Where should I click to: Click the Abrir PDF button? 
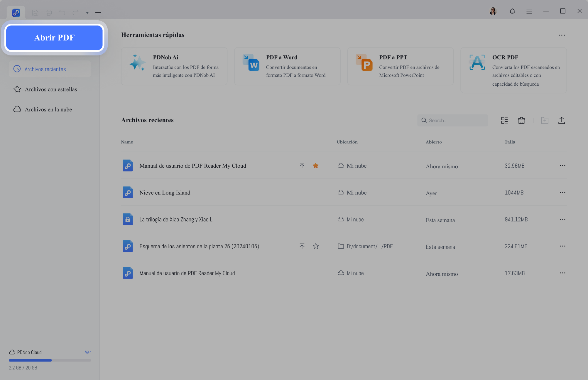(54, 38)
